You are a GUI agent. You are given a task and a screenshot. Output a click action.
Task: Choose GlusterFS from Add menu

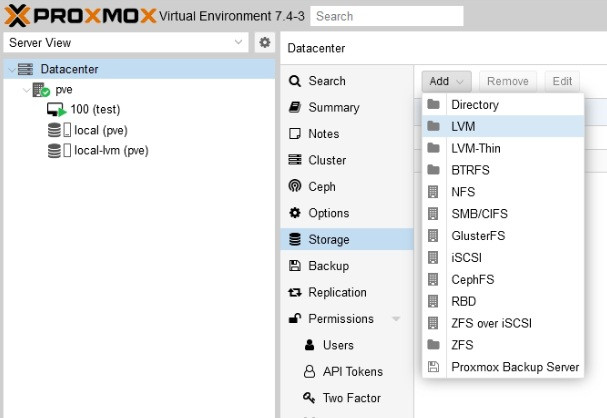point(503,236)
